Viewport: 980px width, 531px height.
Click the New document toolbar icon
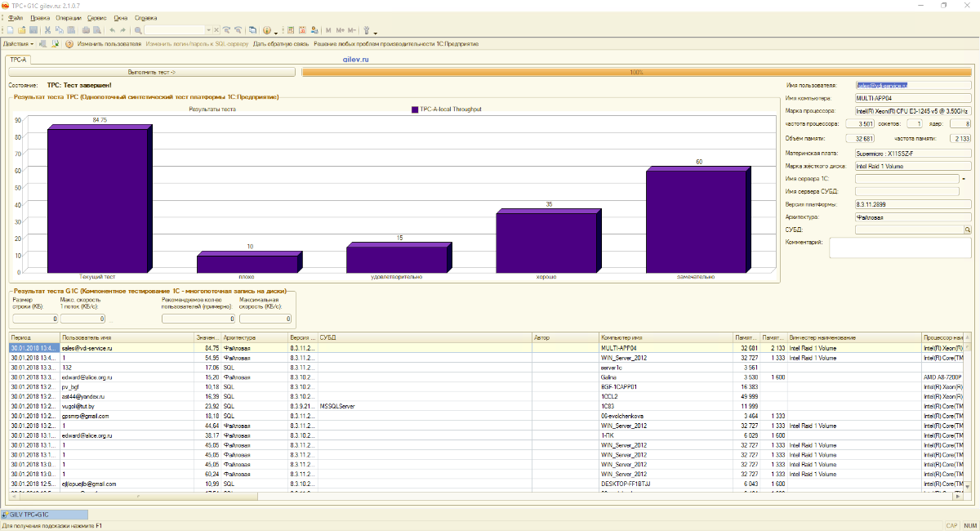coord(11,30)
